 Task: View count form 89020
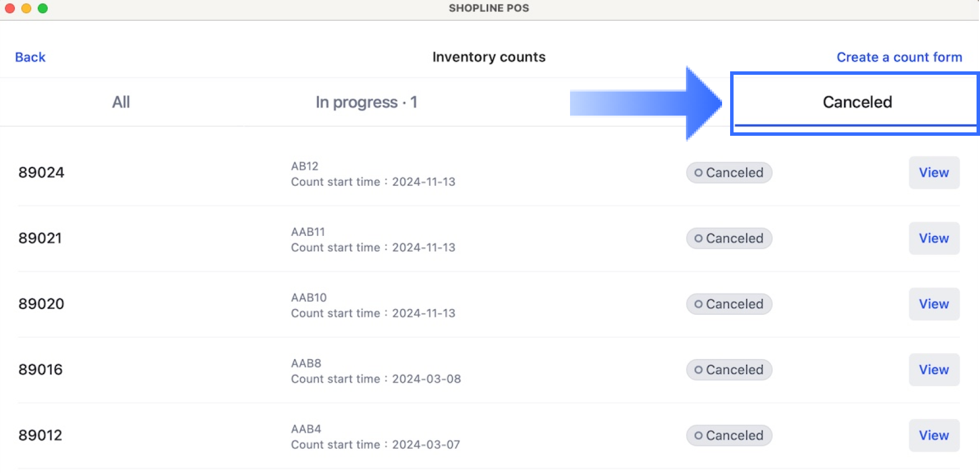(933, 304)
